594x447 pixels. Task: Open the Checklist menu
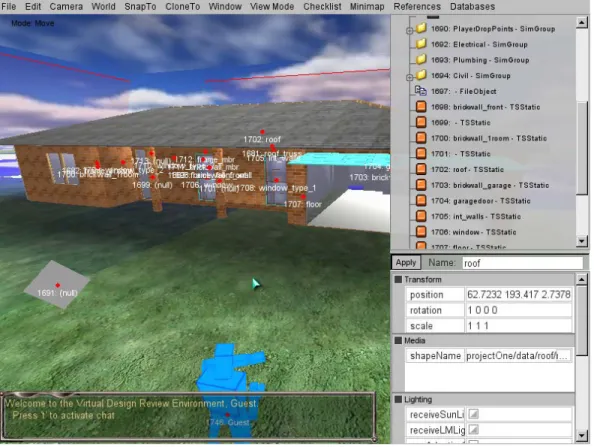click(x=322, y=6)
